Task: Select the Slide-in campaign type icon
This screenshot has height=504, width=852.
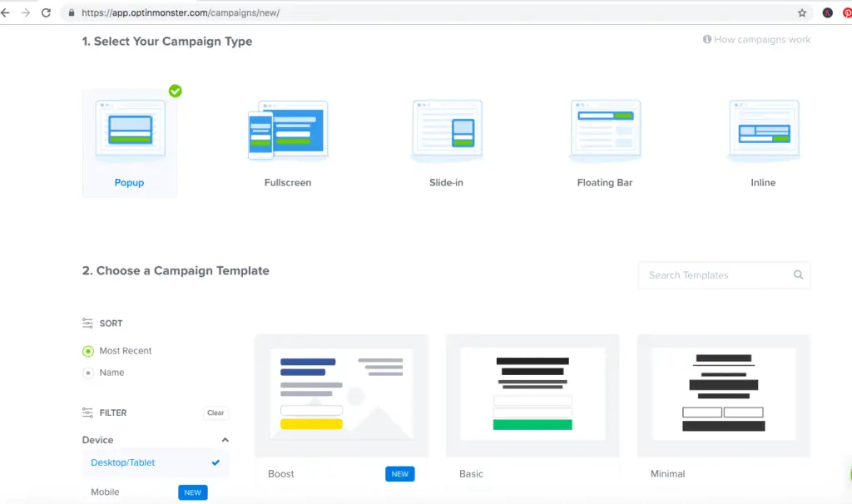Action: click(447, 130)
